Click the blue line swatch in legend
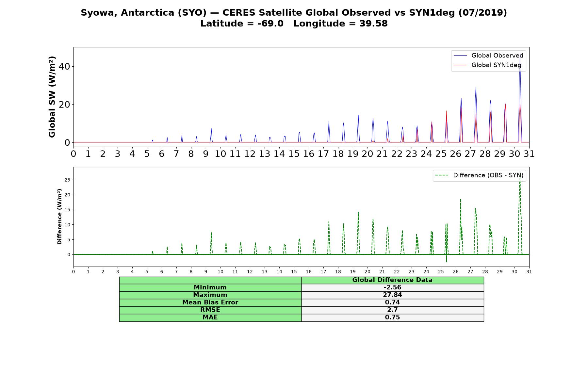588x392 pixels. point(461,56)
